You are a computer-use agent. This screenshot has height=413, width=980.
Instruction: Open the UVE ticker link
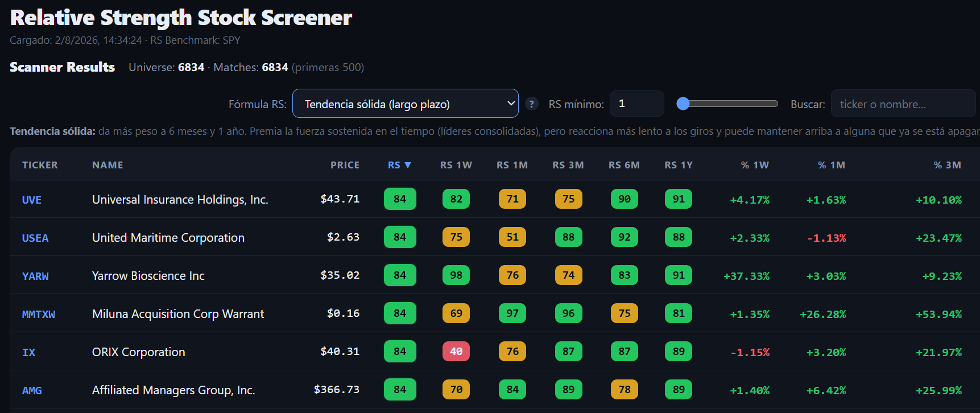32,200
